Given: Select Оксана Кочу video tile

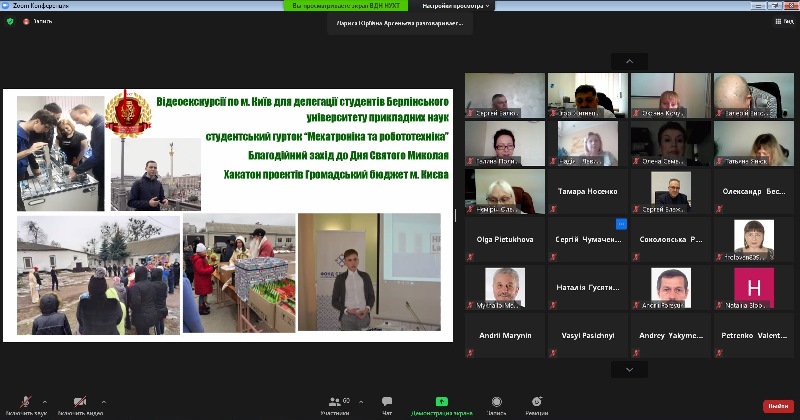Looking at the screenshot, I should tap(671, 95).
